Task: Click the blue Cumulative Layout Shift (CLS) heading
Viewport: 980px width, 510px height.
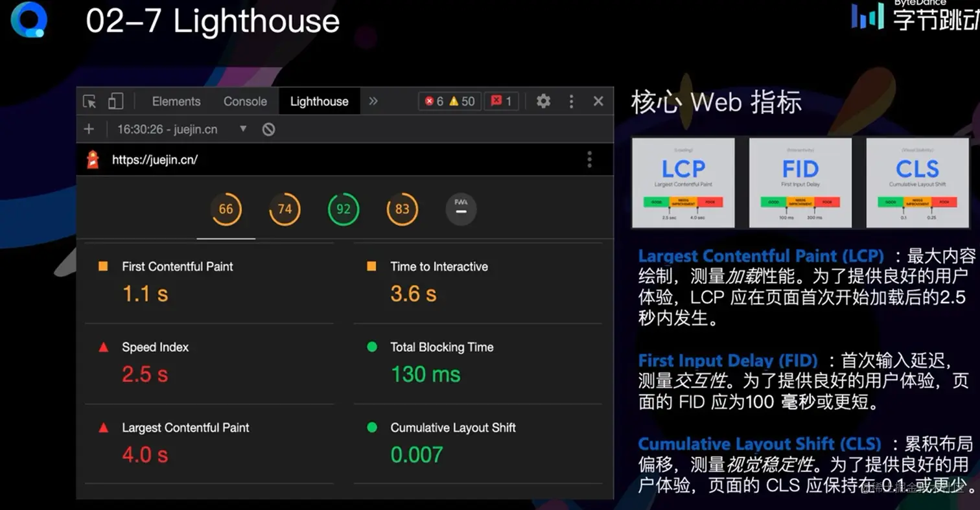Action: coord(760,444)
